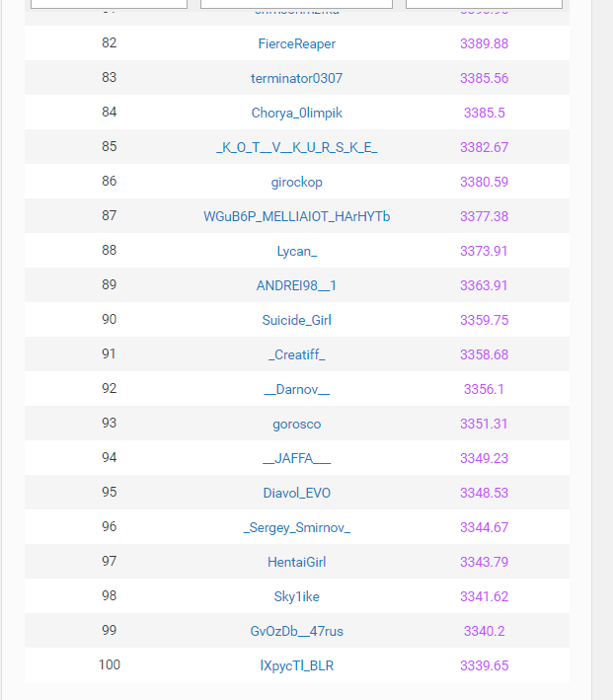Select the _K_O_T__V__K_U_R_S_K_E_ player name

tap(296, 147)
